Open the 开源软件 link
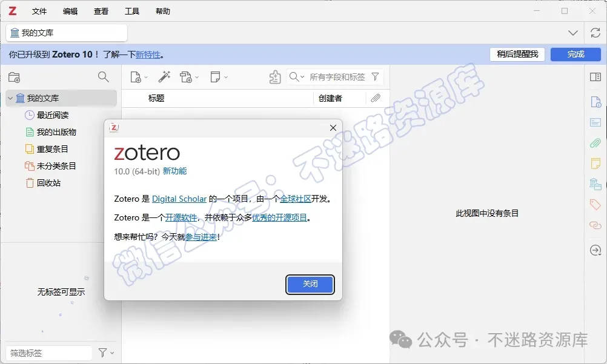 click(x=181, y=217)
